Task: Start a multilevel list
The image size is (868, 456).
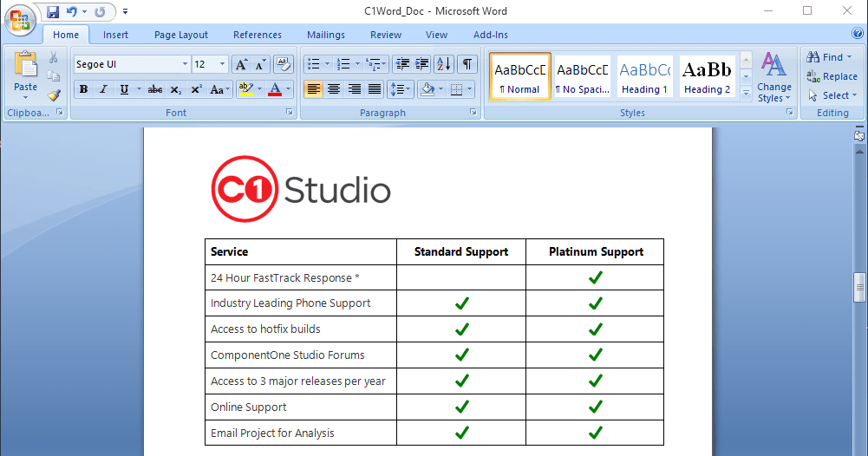Action: (374, 64)
